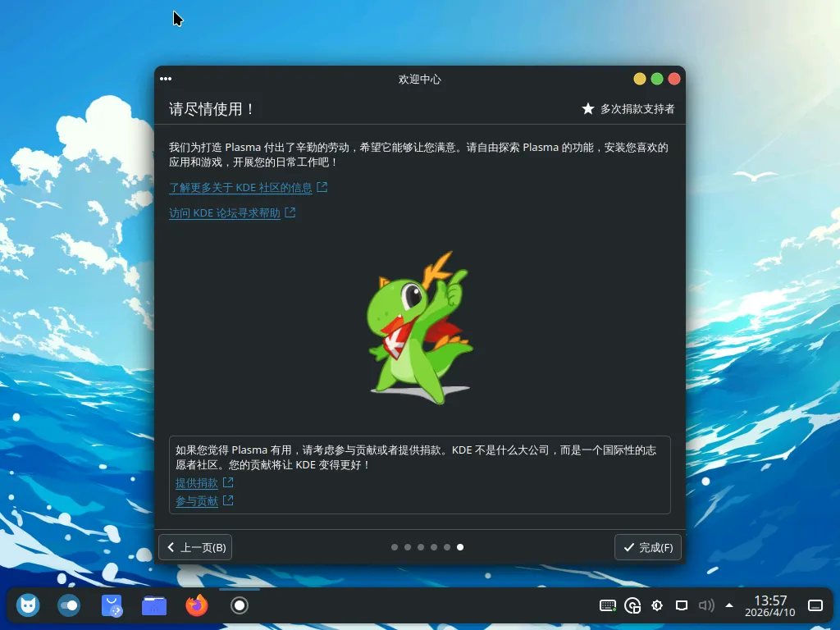
Task: Jump to the first page indicator dot
Action: coord(395,547)
